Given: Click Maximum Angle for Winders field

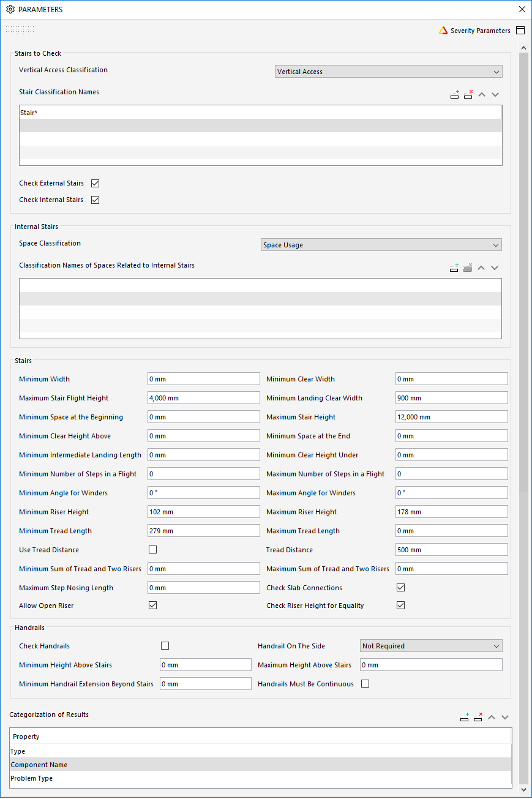Looking at the screenshot, I should tap(452, 493).
